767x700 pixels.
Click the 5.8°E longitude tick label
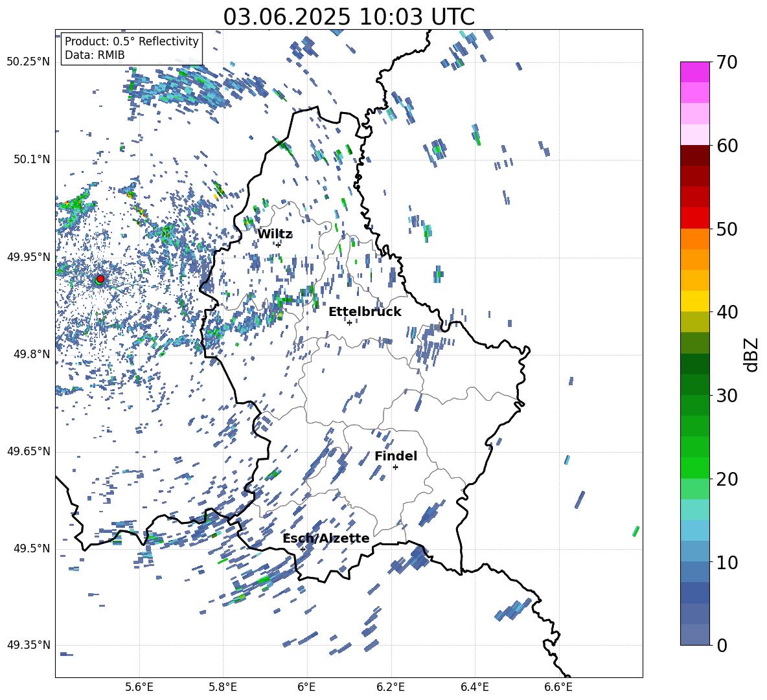(x=223, y=687)
